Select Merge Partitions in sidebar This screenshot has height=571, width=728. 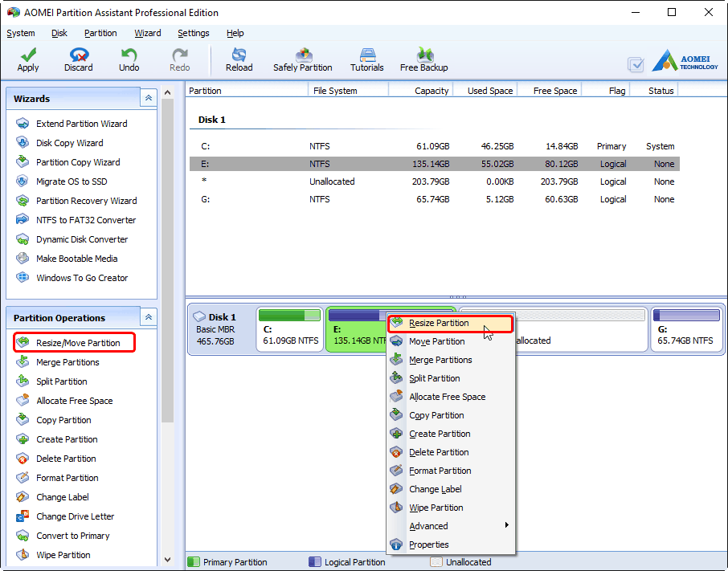tap(58, 362)
